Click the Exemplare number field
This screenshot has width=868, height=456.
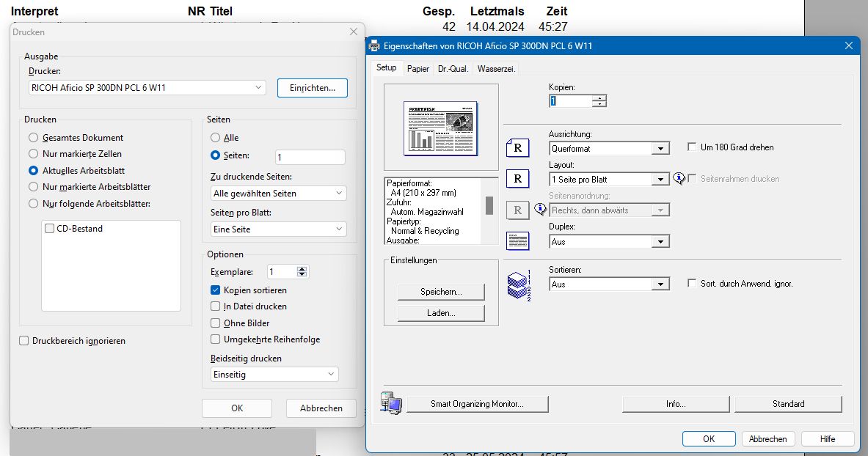(x=281, y=272)
